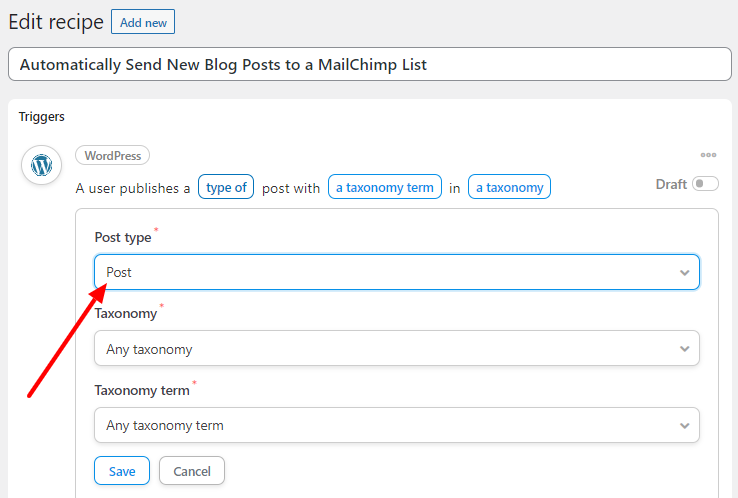Open the Any taxonomy term dropdown

(x=397, y=426)
